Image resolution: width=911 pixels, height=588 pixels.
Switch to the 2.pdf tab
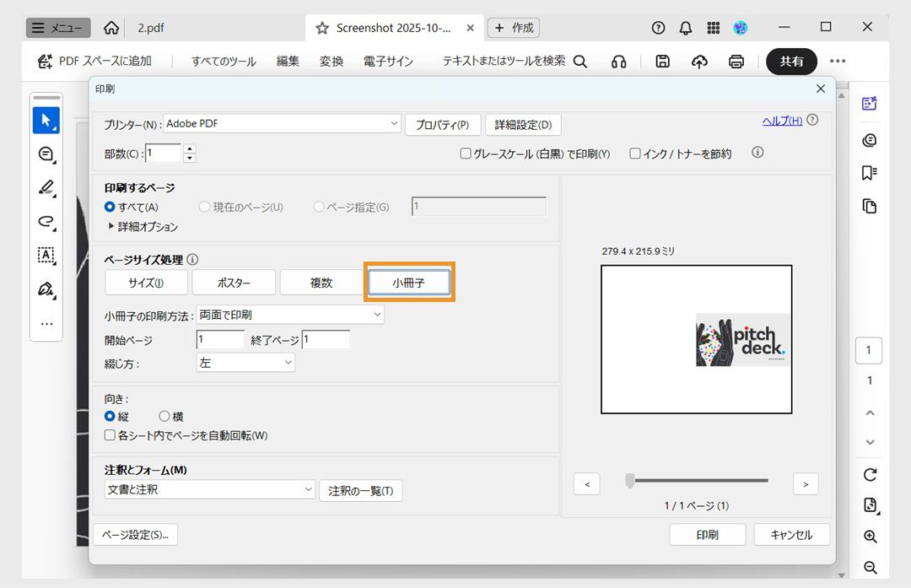pyautogui.click(x=150, y=28)
